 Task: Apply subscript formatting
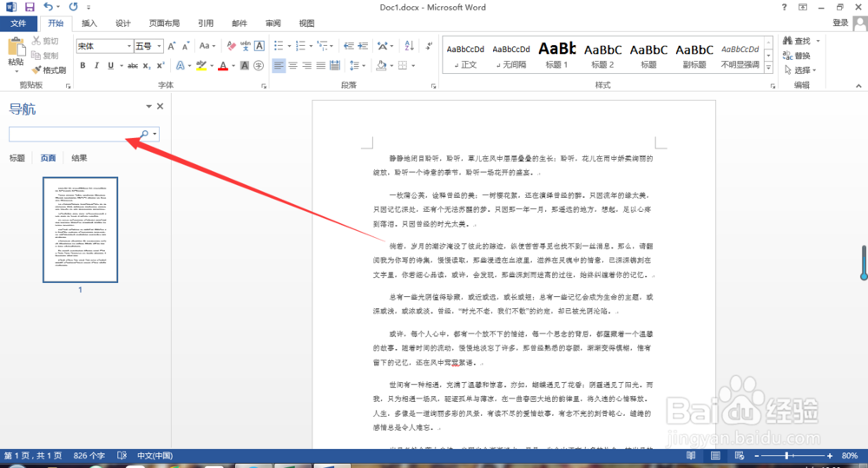click(x=147, y=65)
